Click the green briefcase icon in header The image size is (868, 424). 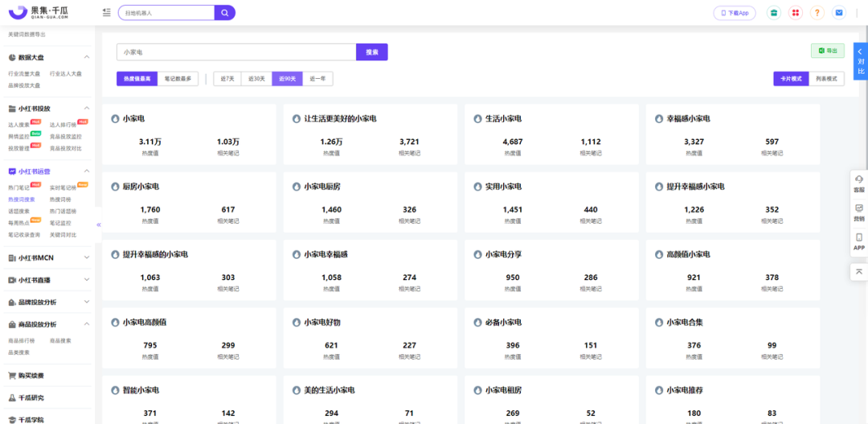coord(773,13)
